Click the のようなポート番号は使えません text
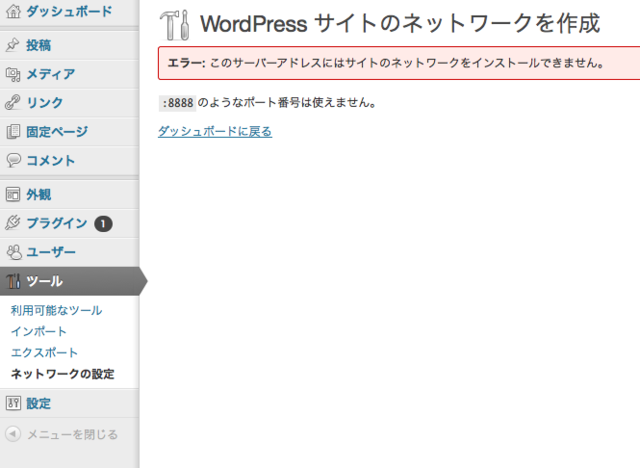640x468 pixels. pyautogui.click(x=287, y=102)
